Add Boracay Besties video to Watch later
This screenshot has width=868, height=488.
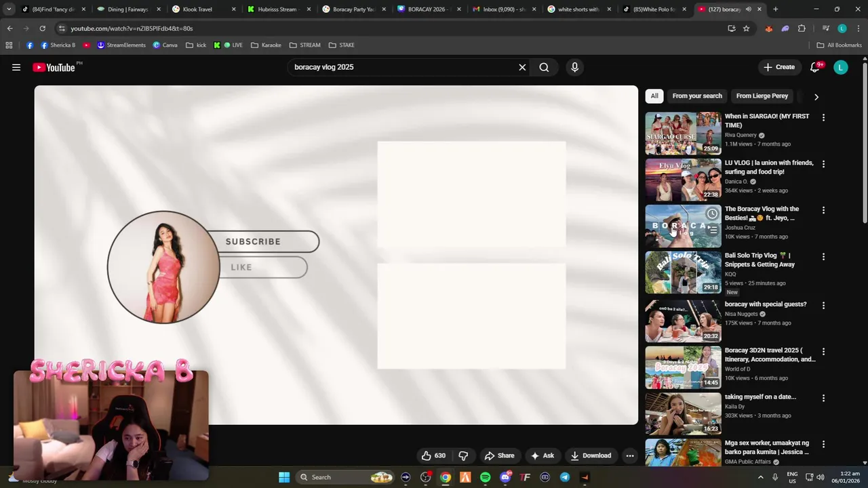pos(712,213)
